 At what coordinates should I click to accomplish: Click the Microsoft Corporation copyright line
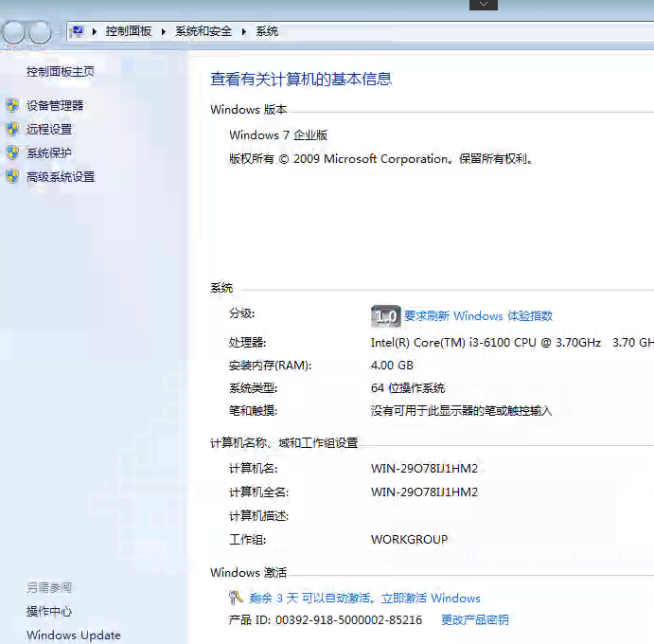(x=380, y=159)
